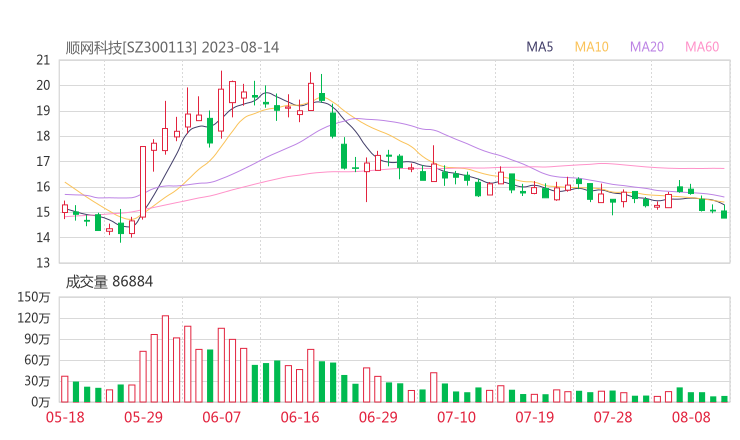Viewport: 740px width, 440px height.
Task: Click the 05-18 date axis label
Action: [x=65, y=417]
